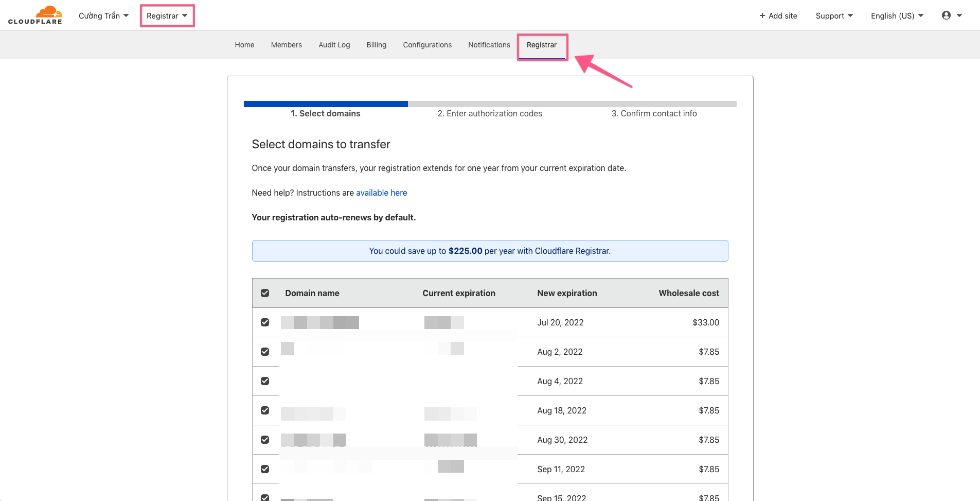Uncheck the domain expiring Aug 2, 2022
This screenshot has height=501, width=980.
pos(265,352)
